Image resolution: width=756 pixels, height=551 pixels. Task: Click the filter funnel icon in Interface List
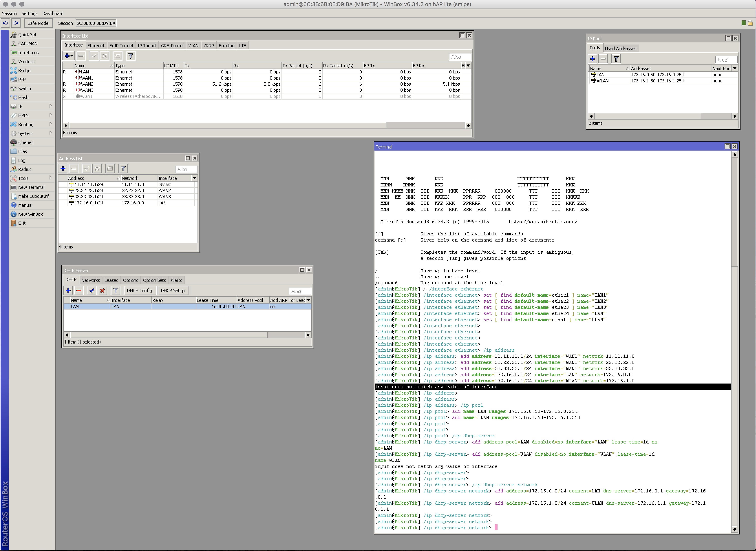point(131,56)
